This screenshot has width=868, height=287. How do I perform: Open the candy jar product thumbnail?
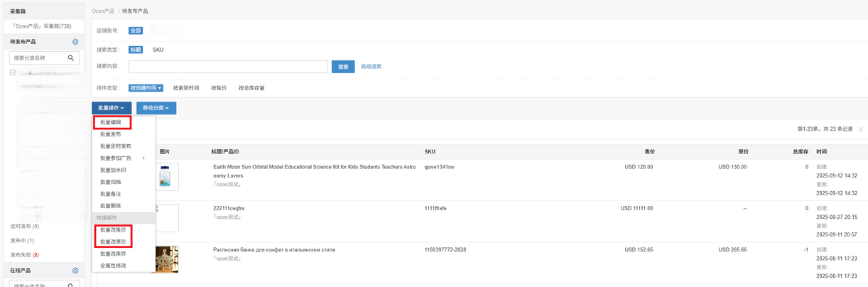166,259
